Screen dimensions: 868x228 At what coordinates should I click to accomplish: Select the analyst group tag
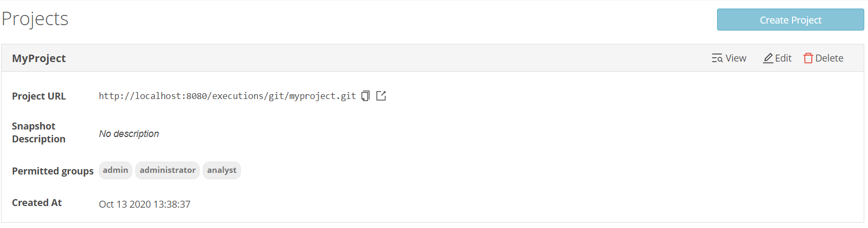(222, 170)
